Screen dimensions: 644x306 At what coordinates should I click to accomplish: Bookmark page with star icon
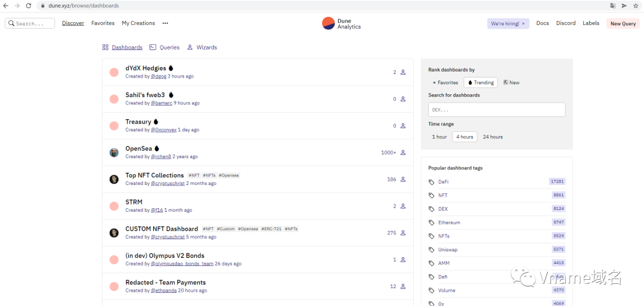pos(636,6)
